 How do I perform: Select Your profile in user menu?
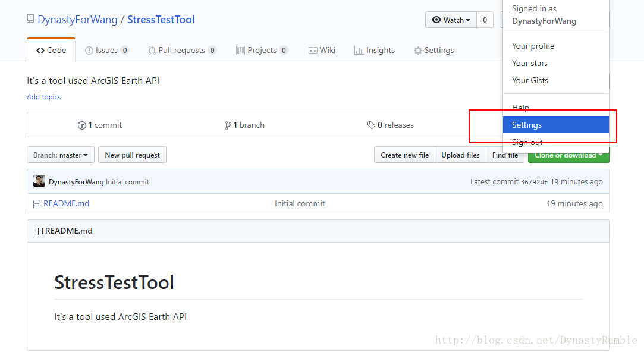[x=533, y=46]
